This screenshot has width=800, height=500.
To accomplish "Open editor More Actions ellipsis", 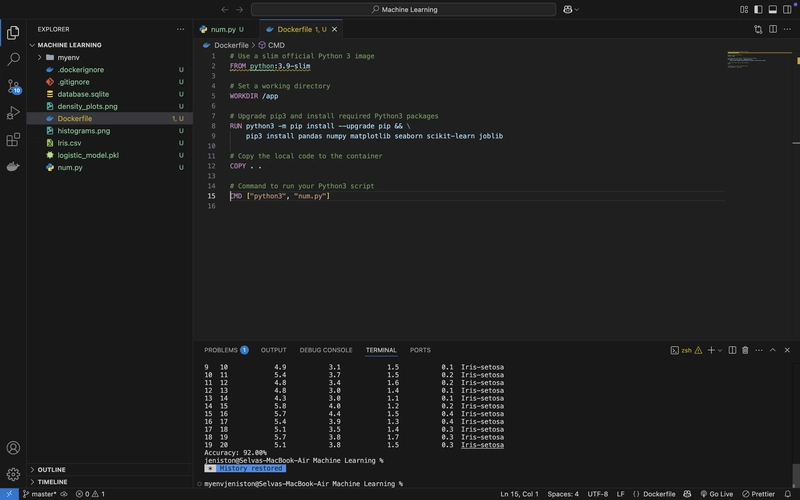I will (787, 29).
